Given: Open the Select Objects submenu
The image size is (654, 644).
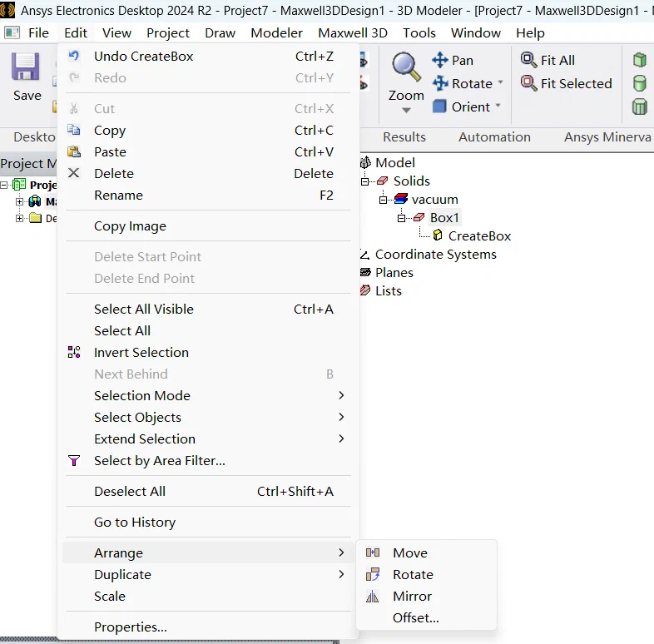Looking at the screenshot, I should [208, 417].
